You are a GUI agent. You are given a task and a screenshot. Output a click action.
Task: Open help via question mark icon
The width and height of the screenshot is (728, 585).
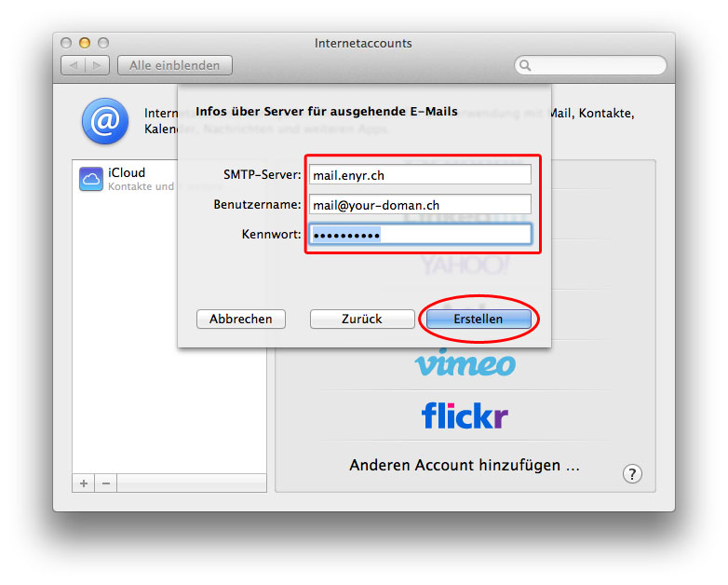pos(632,474)
